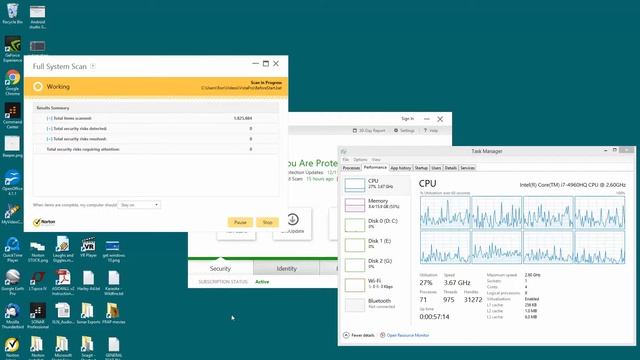Expand the Total items scanned row

tap(49, 118)
